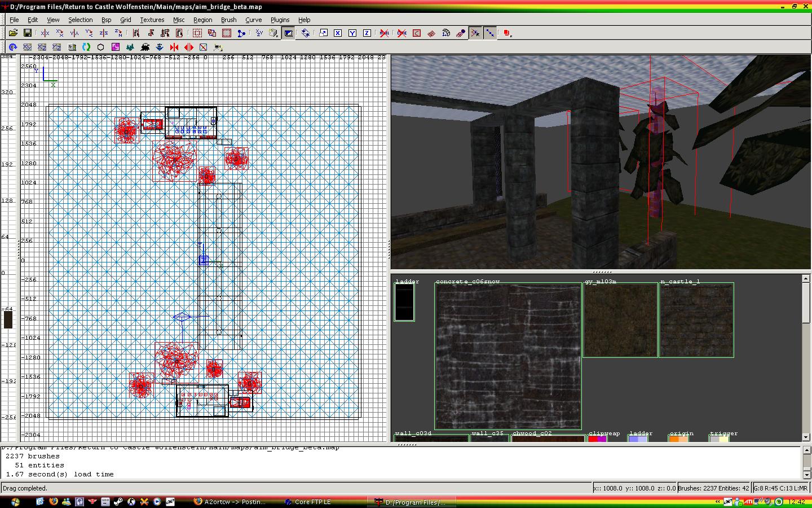Open the Textures menu
This screenshot has height=508, width=812.
(152, 20)
